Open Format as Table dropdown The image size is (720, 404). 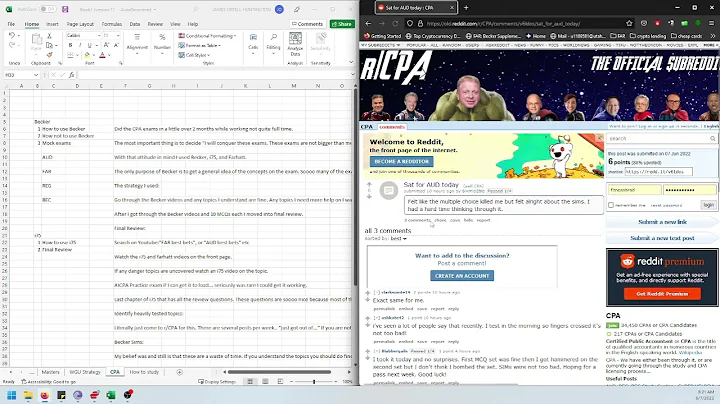pyautogui.click(x=199, y=45)
